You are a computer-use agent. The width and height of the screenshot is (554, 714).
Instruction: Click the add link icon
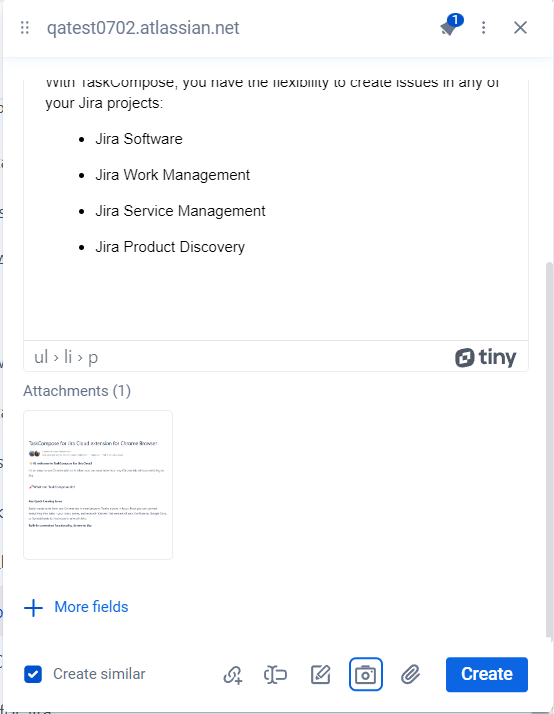pos(233,674)
